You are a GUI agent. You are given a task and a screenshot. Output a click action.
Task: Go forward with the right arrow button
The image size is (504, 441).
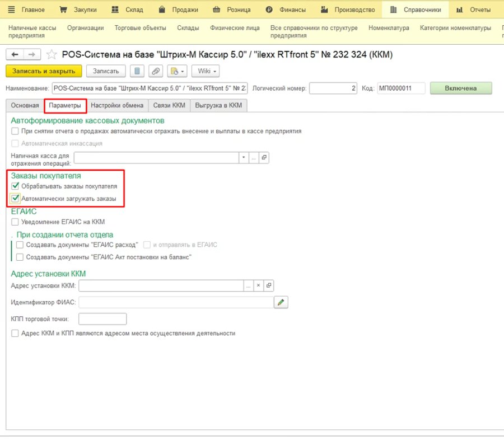32,54
